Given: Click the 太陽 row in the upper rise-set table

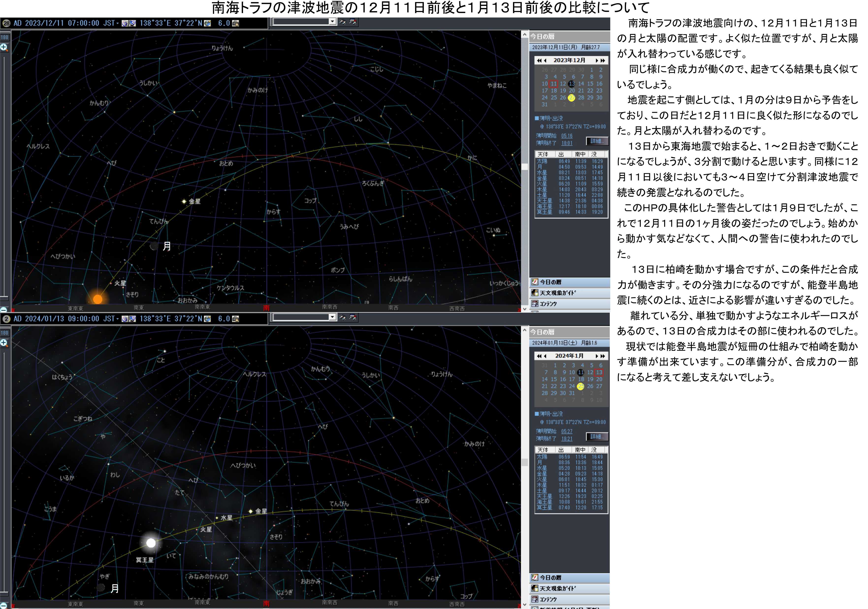Looking at the screenshot, I should 571,162.
